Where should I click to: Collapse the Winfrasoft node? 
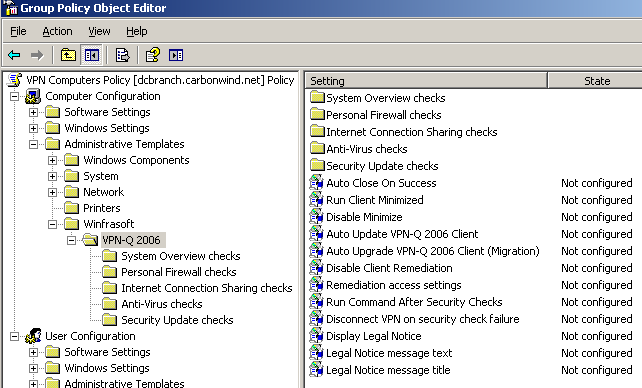52,224
